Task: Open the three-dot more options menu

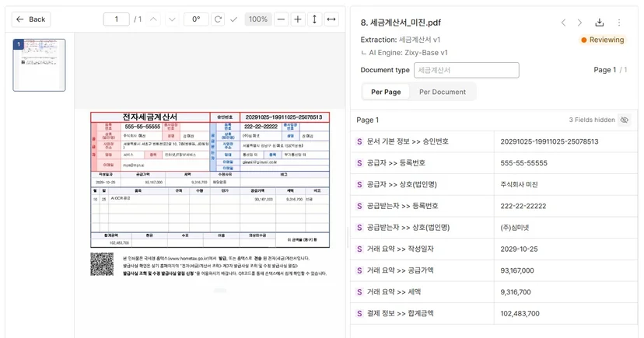Action: tap(619, 23)
